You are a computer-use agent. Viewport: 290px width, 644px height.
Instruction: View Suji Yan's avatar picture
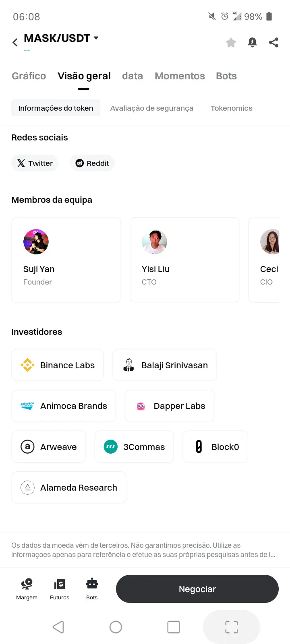pyautogui.click(x=36, y=242)
